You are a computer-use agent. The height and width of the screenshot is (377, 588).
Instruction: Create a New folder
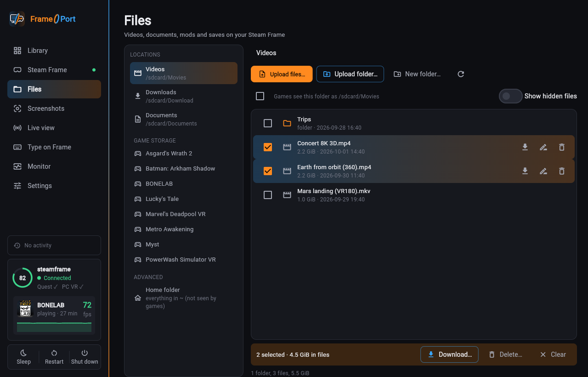[x=417, y=74]
